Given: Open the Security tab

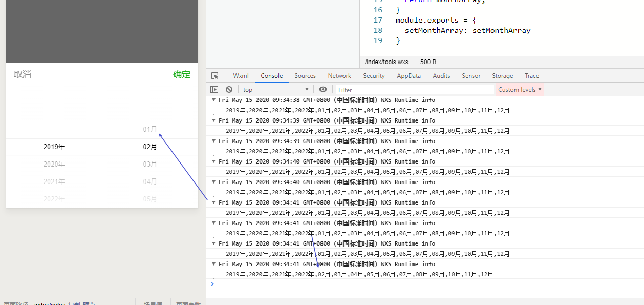Looking at the screenshot, I should point(374,75).
